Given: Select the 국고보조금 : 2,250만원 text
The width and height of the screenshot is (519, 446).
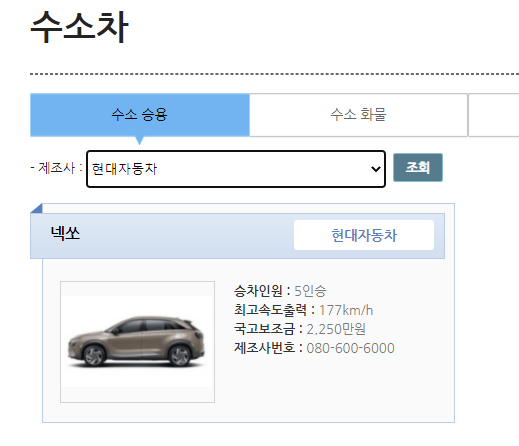Looking at the screenshot, I should [x=300, y=329].
